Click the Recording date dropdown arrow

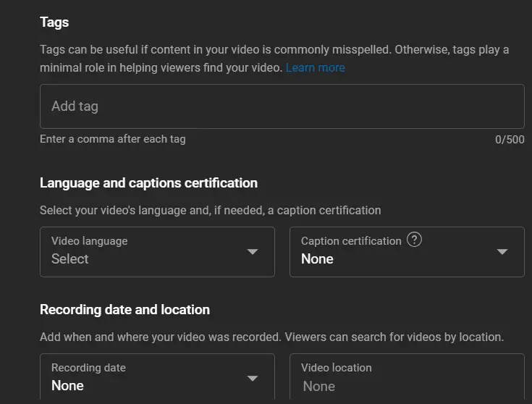click(x=253, y=378)
